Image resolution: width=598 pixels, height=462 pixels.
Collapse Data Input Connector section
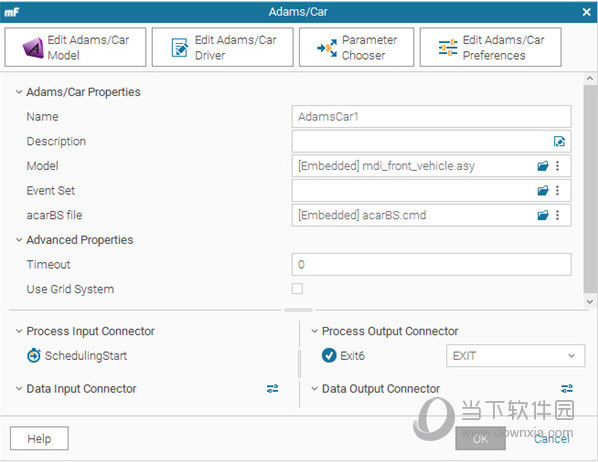[19, 389]
